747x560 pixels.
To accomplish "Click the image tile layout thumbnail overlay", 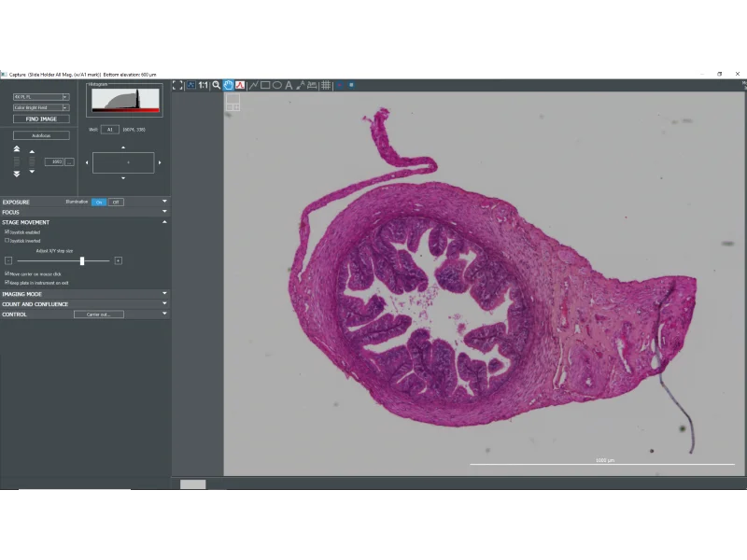I will click(233, 102).
